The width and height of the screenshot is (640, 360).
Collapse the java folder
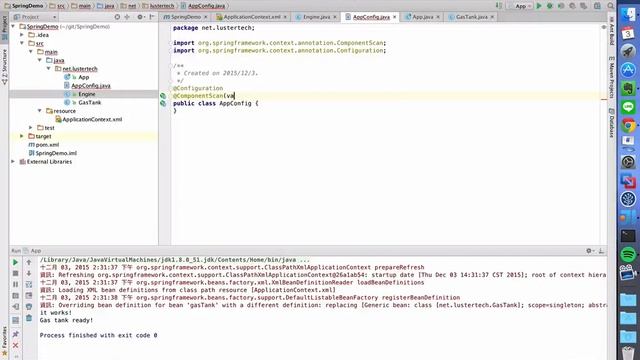(40, 60)
